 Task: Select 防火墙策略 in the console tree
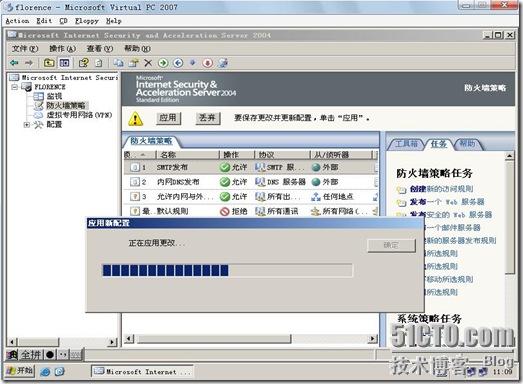click(x=66, y=106)
